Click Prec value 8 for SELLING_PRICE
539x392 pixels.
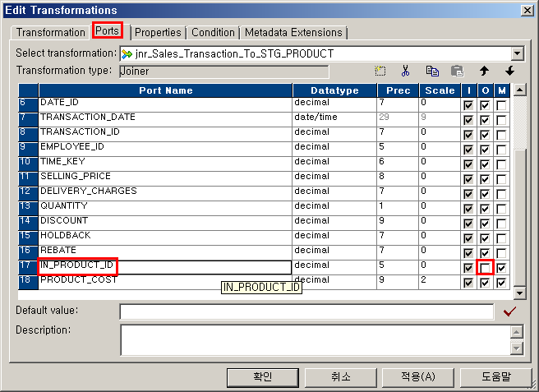(x=398, y=178)
